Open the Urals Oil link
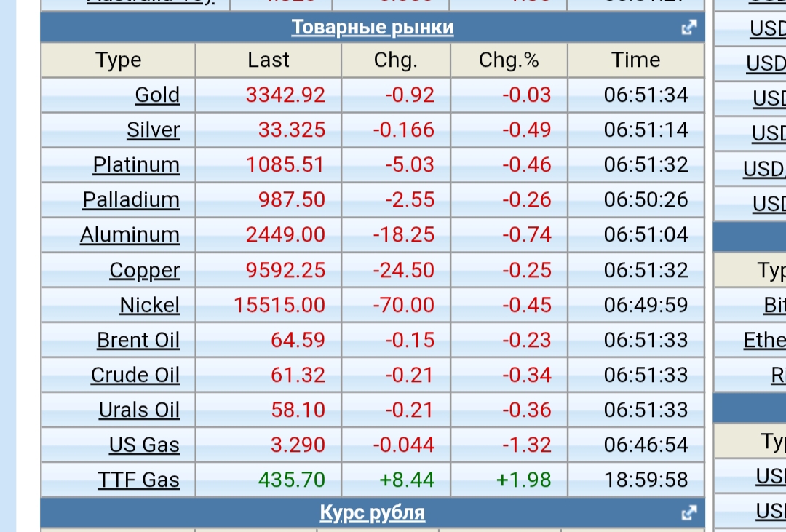The image size is (786, 532). pos(139,410)
